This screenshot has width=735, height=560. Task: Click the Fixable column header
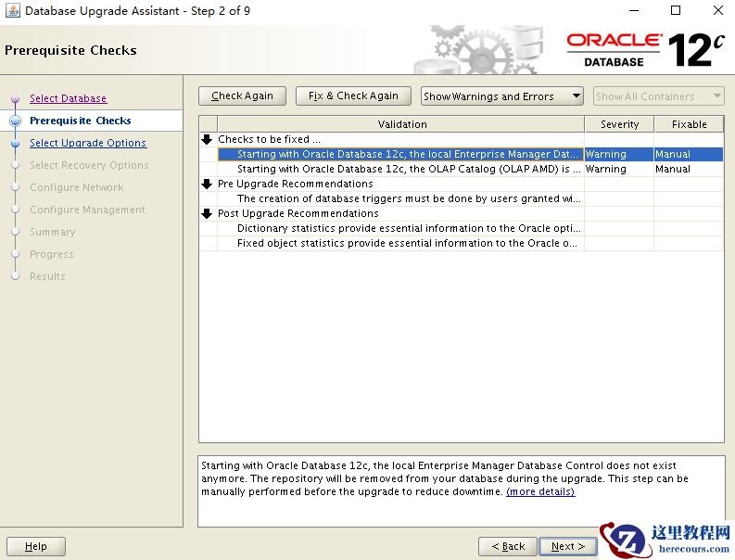coord(689,124)
